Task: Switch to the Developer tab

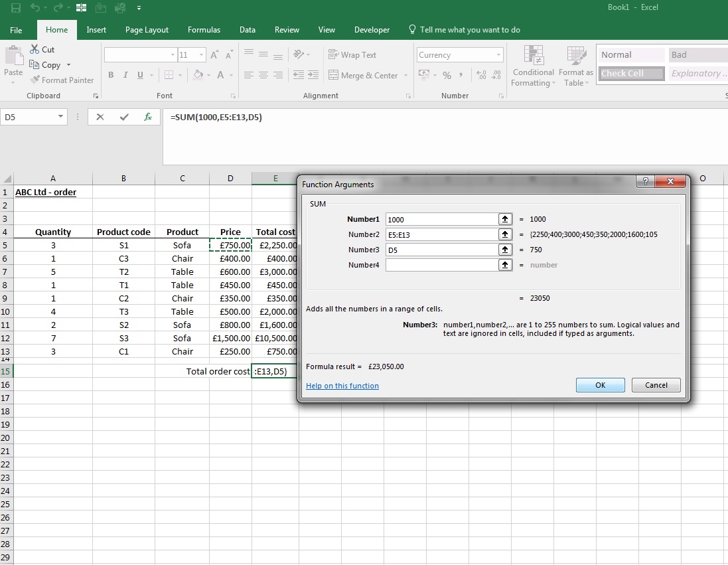Action: click(x=372, y=30)
